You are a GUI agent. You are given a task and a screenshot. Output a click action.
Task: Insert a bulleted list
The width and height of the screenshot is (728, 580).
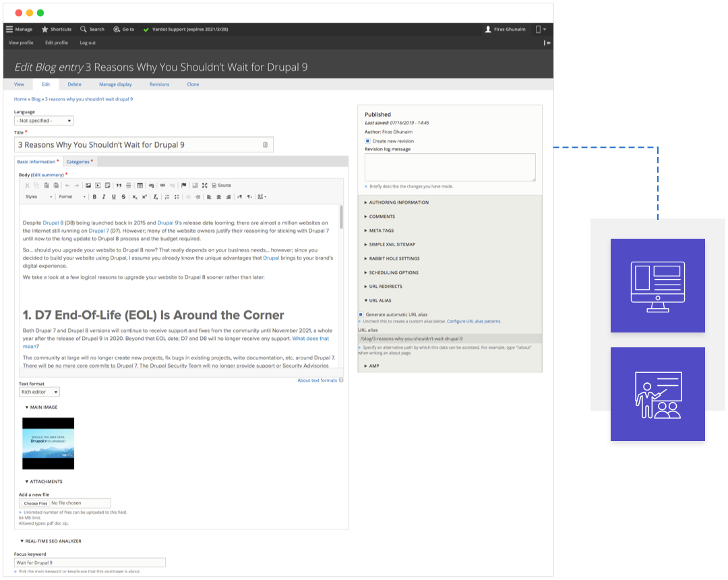pyautogui.click(x=177, y=197)
